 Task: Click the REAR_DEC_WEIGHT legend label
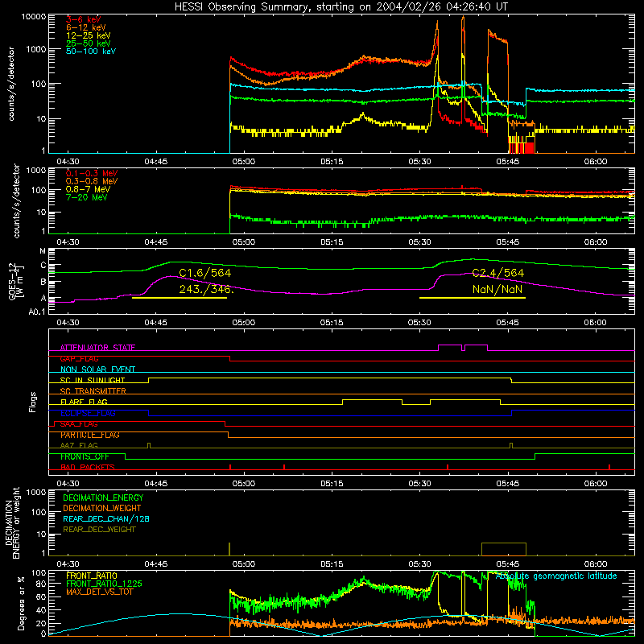click(99, 530)
